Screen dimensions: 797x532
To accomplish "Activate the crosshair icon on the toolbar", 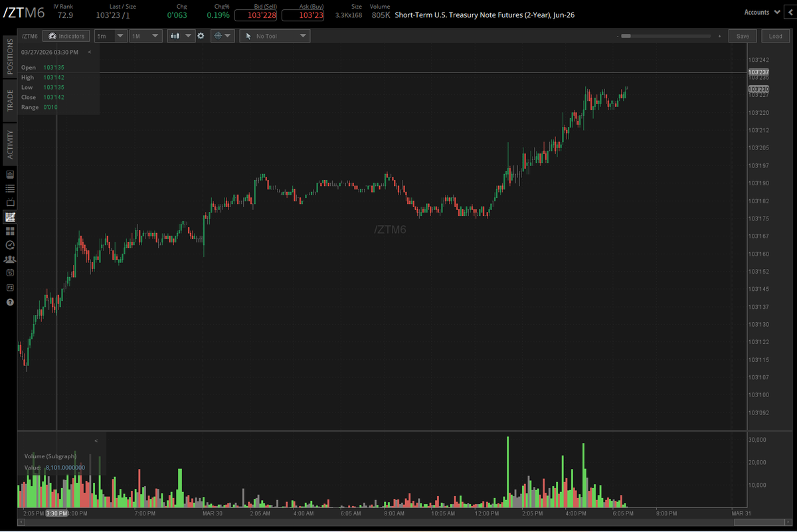I will [x=218, y=36].
